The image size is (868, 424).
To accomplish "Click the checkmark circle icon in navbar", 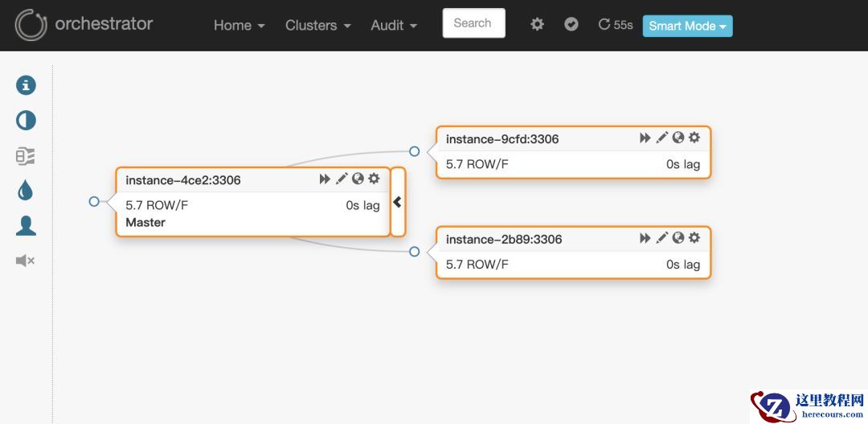I will click(x=571, y=25).
